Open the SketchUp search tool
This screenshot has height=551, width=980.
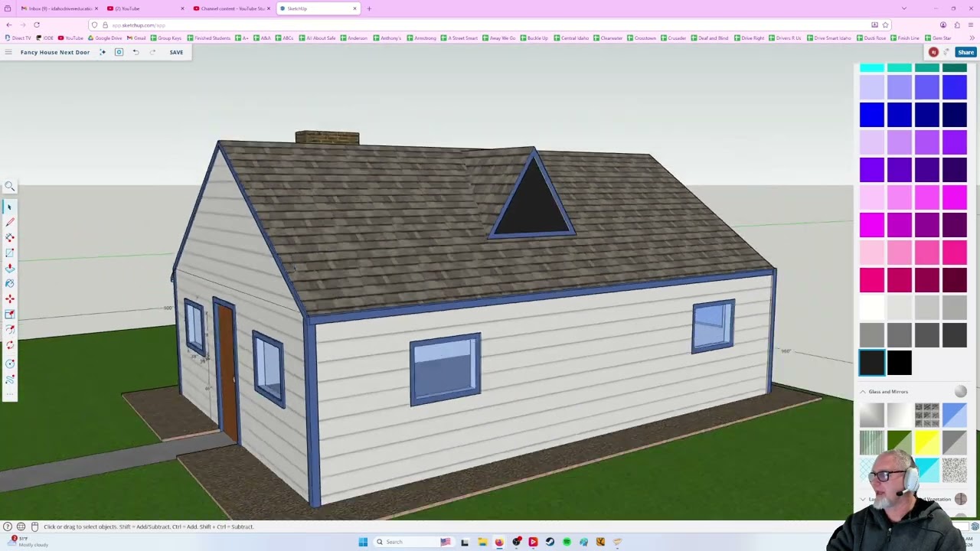click(9, 187)
